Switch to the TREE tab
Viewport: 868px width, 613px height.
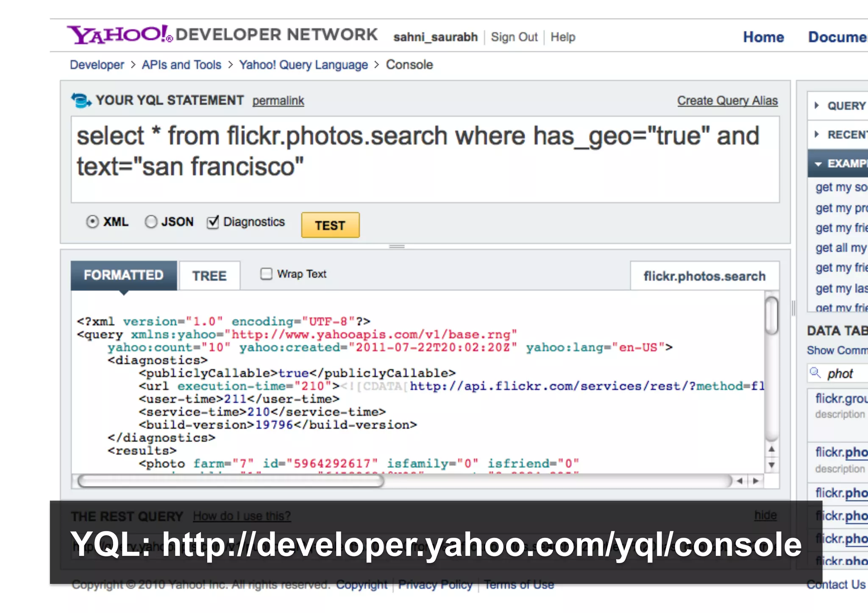click(x=209, y=276)
